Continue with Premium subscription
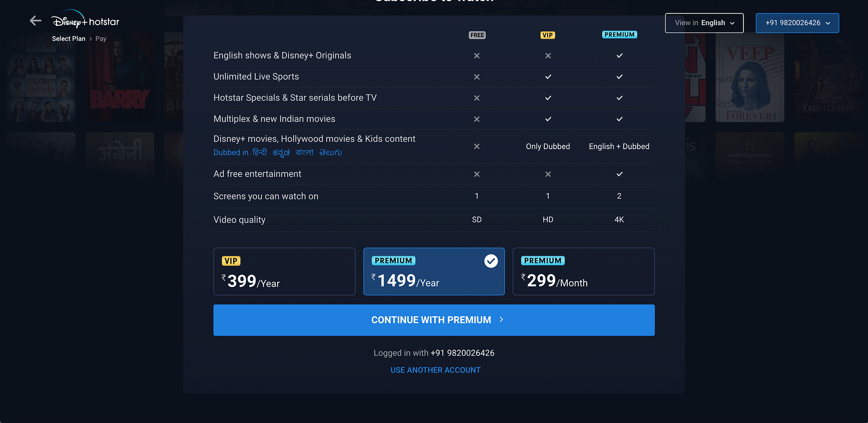 pyautogui.click(x=434, y=320)
